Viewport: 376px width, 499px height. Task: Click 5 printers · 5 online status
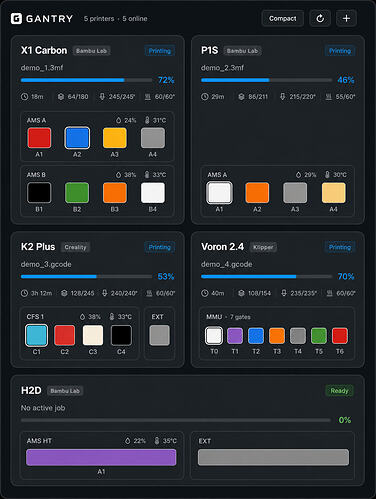(116, 19)
